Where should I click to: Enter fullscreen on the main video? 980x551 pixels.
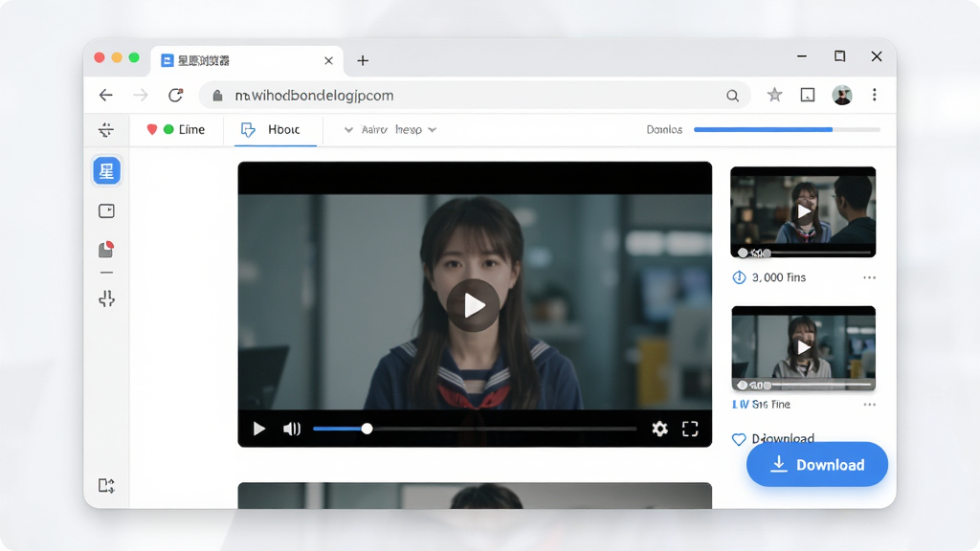pos(690,429)
